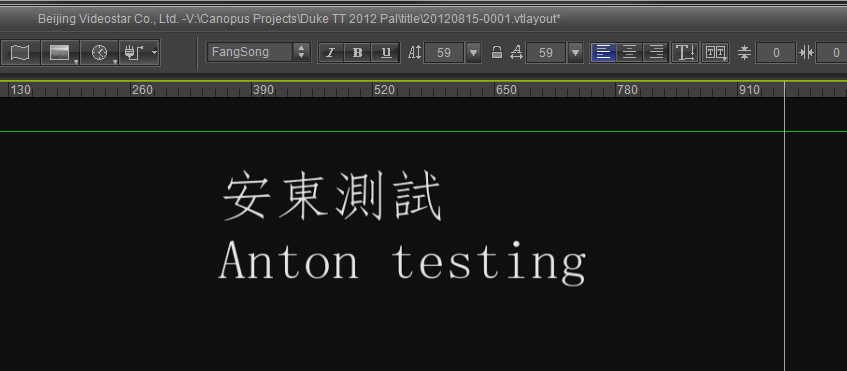Click the flag-shaped warp icon
This screenshot has height=371, width=847.
[x=20, y=52]
